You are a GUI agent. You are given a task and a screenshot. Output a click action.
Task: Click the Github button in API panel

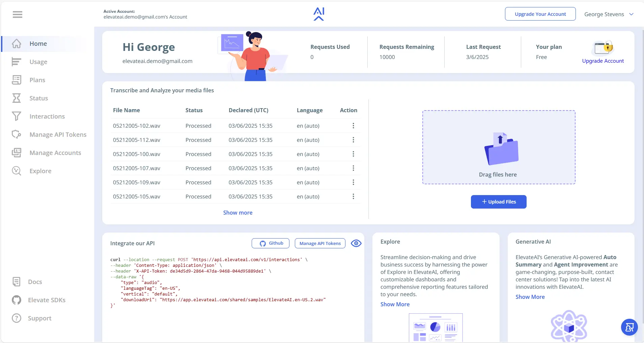270,243
